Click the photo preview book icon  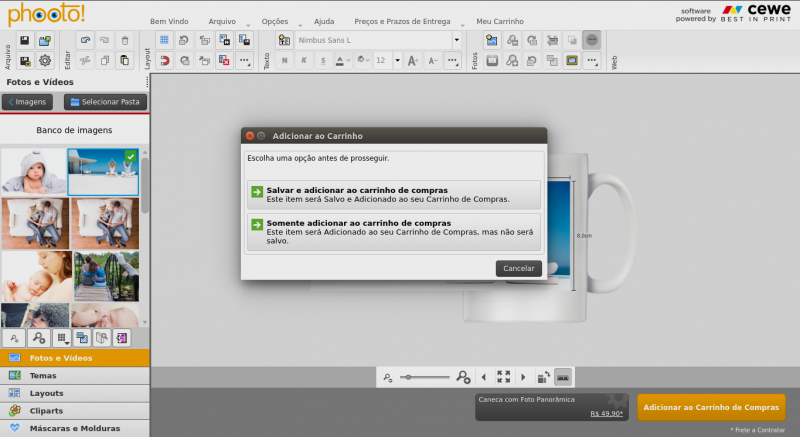pyautogui.click(x=102, y=338)
